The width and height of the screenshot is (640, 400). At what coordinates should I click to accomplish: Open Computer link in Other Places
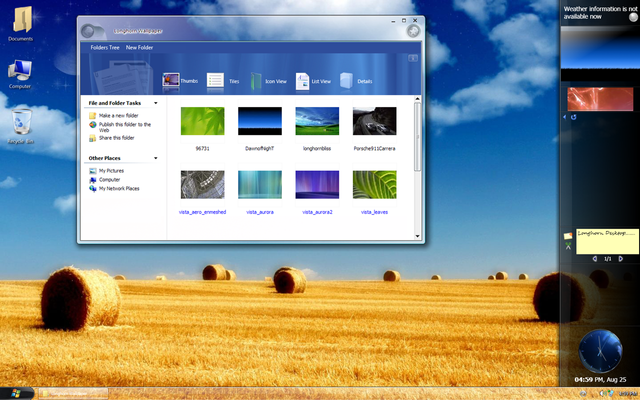(x=109, y=180)
